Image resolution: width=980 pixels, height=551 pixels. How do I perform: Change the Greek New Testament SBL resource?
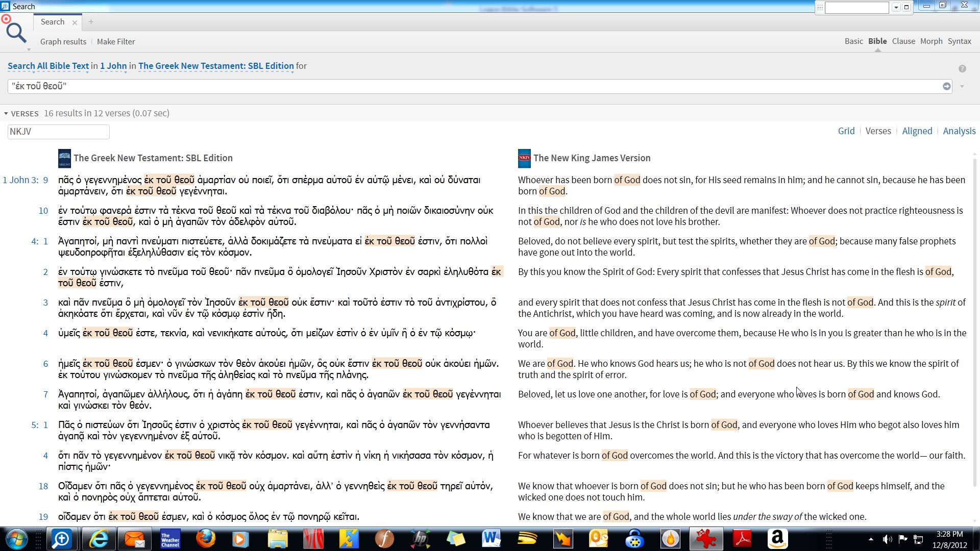pos(216,66)
